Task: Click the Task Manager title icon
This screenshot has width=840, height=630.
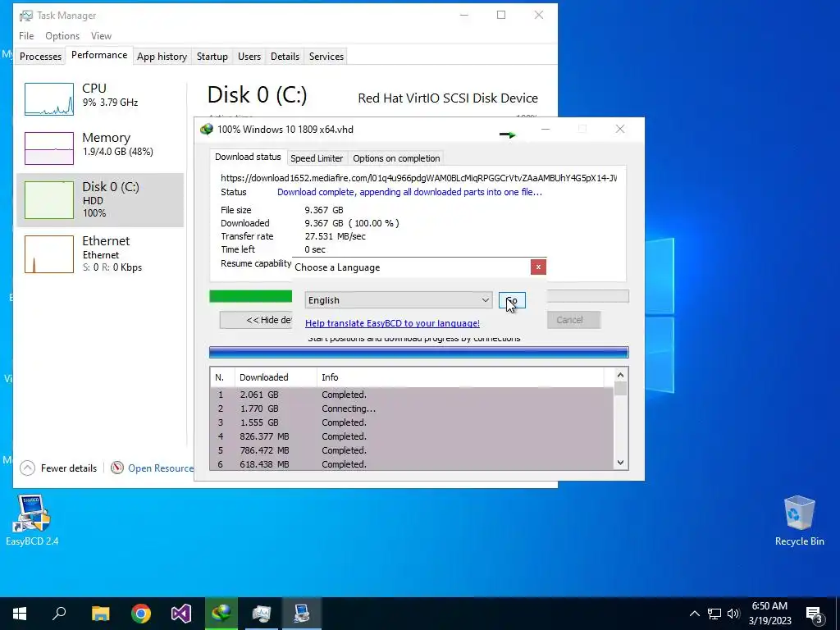Action: [x=25, y=16]
